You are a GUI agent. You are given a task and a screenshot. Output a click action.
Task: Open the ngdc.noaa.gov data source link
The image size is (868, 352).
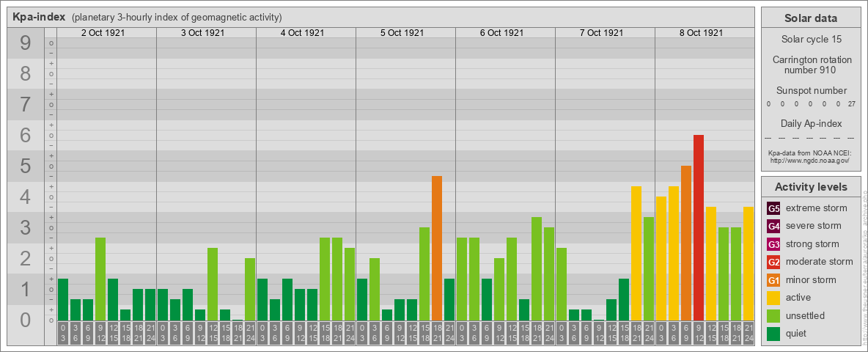[x=810, y=160]
